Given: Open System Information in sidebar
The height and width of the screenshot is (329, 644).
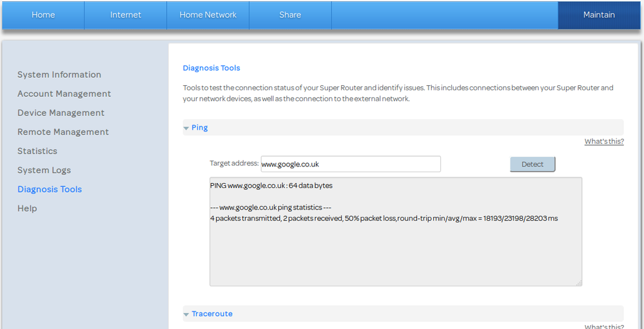Looking at the screenshot, I should tap(59, 75).
